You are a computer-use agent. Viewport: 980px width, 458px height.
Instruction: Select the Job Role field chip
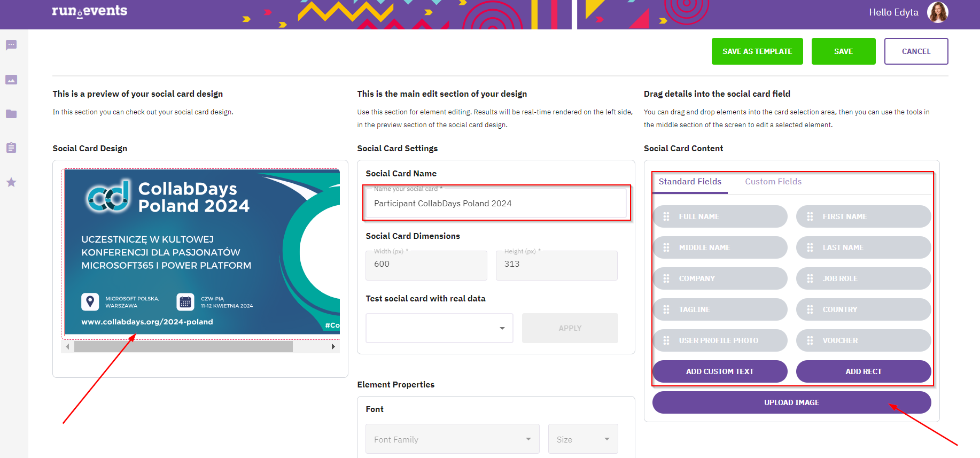[864, 278]
